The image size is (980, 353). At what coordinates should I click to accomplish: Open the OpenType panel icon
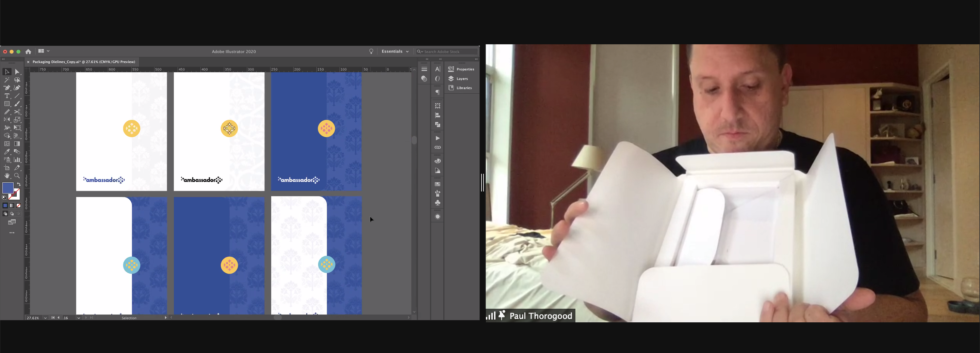coord(438,78)
